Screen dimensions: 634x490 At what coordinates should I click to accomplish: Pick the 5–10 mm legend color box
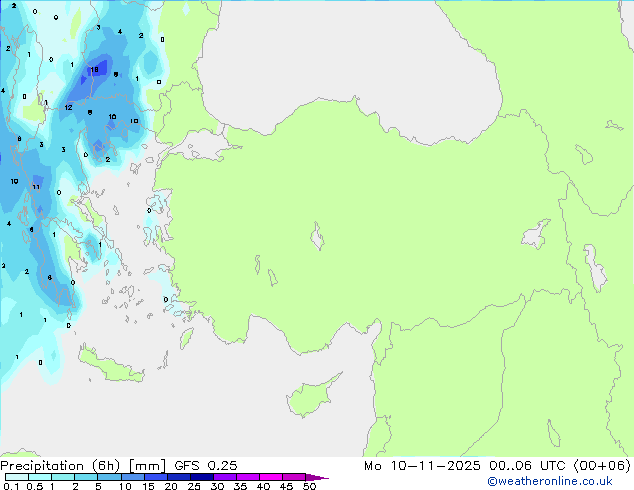click(109, 477)
